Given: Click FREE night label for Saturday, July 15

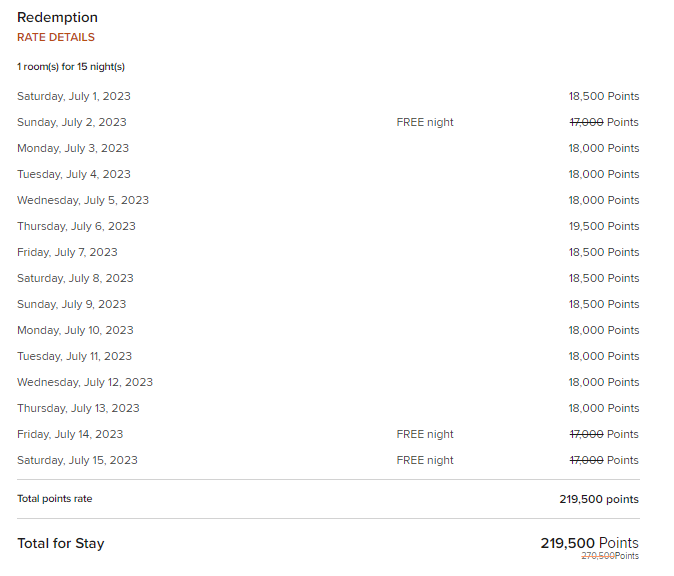Looking at the screenshot, I should 425,460.
